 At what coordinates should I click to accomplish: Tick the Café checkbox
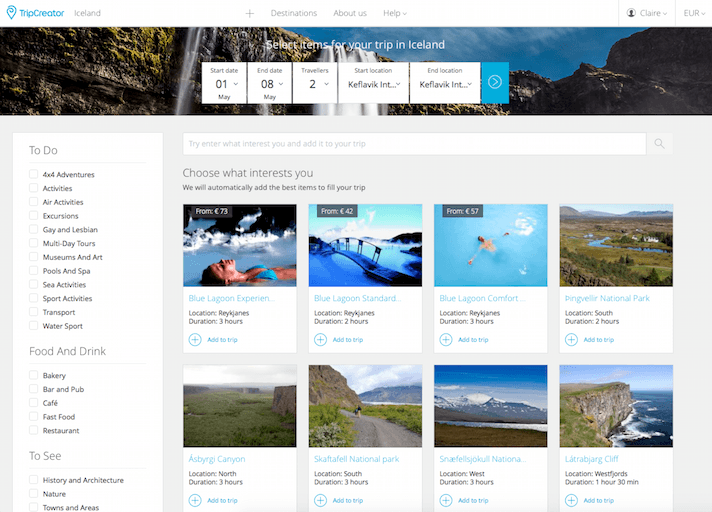pos(34,403)
